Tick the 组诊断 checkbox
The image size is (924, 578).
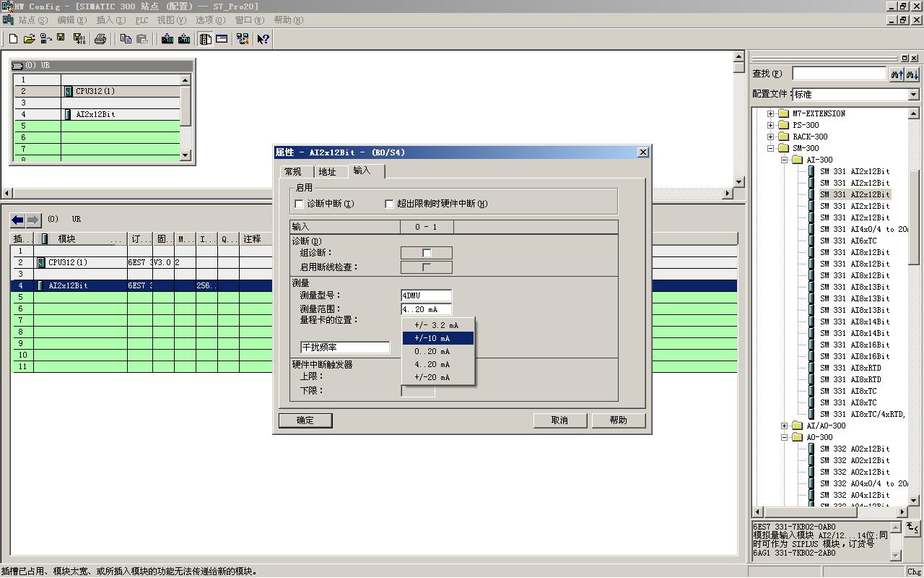coord(427,253)
